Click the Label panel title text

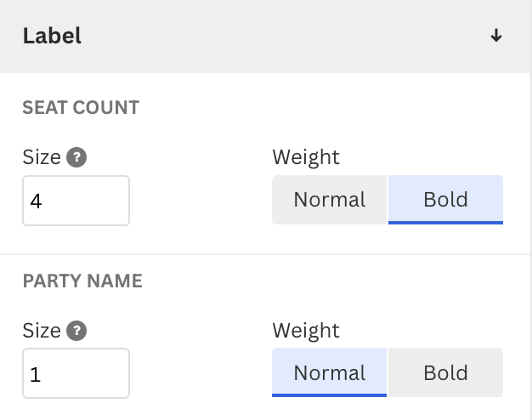click(x=52, y=36)
